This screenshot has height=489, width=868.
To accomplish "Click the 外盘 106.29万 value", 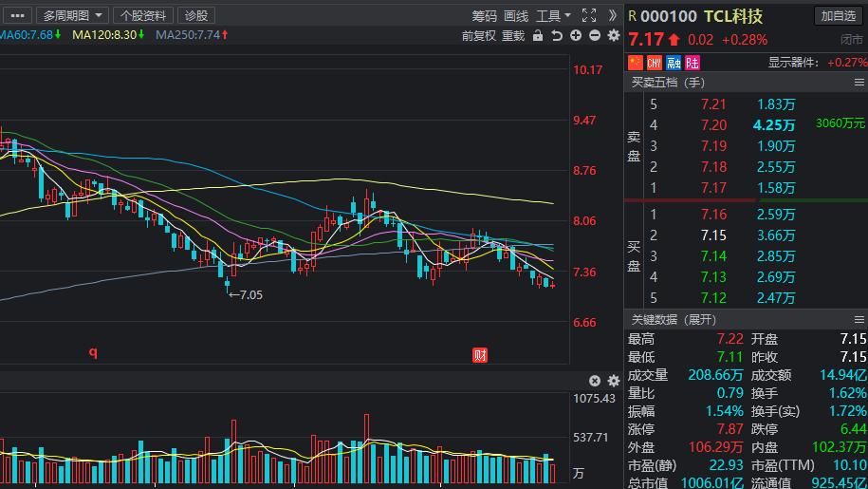I will pyautogui.click(x=715, y=447).
